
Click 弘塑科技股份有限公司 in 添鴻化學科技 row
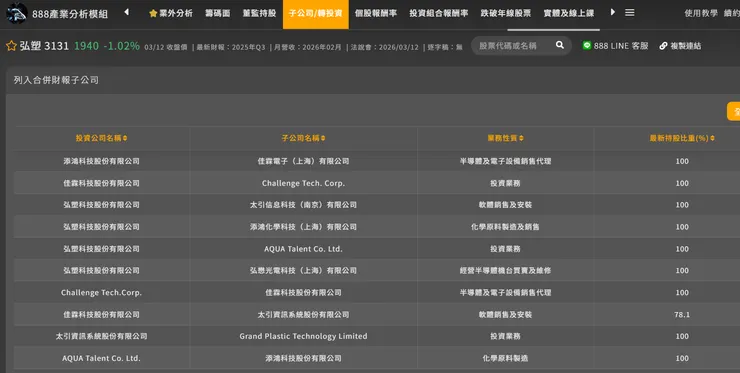pyautogui.click(x=101, y=227)
